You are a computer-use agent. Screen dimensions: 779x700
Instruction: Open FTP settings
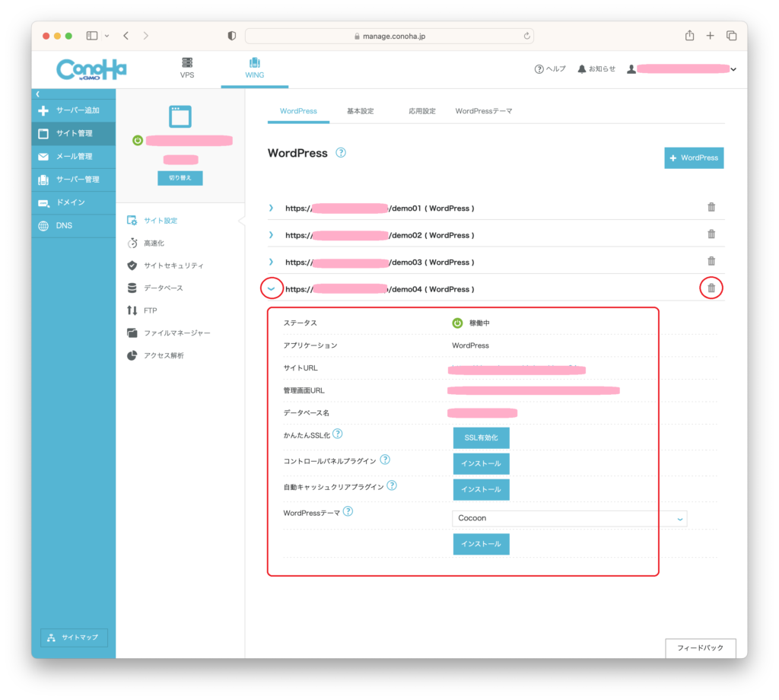coord(142,310)
